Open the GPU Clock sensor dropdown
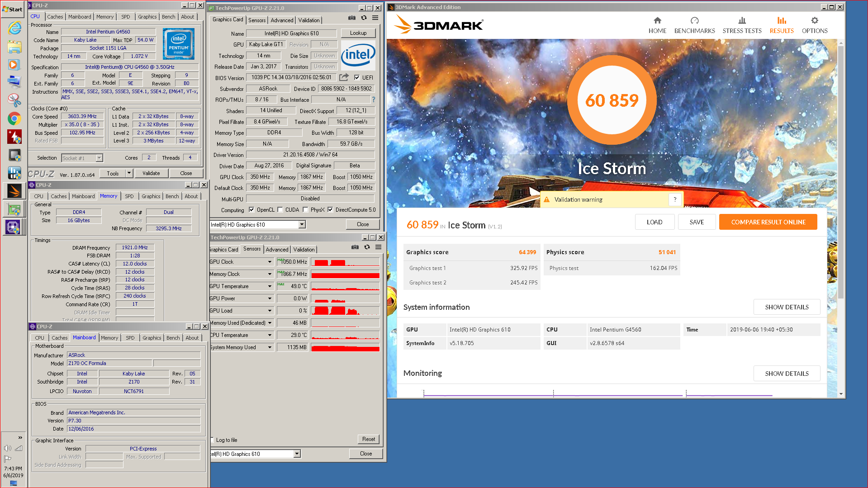Viewport: 868px width, 488px height. [x=270, y=262]
